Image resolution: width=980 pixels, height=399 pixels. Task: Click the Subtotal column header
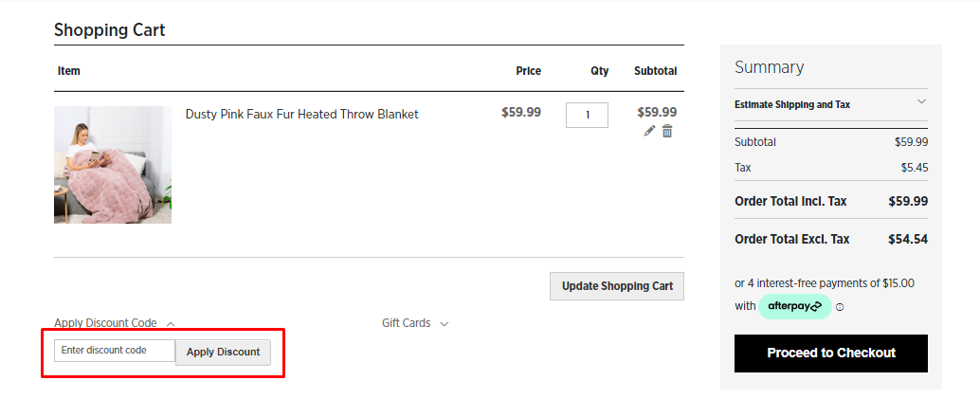pos(655,71)
